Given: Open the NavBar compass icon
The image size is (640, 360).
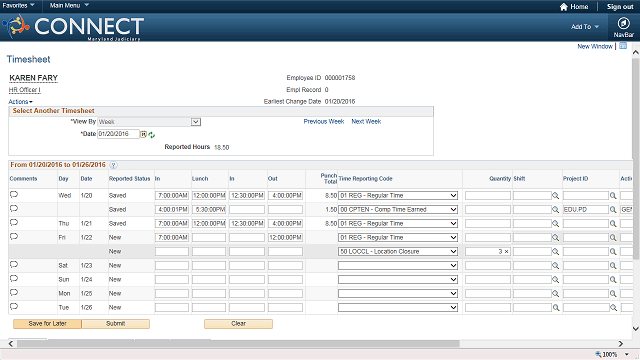Looking at the screenshot, I should point(623,23).
